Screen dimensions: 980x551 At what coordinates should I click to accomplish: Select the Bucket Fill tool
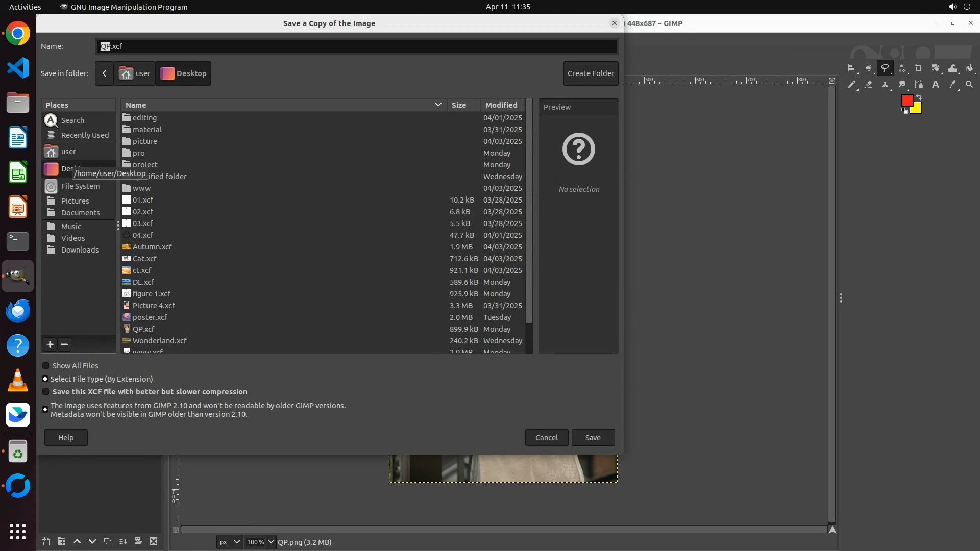(x=969, y=68)
